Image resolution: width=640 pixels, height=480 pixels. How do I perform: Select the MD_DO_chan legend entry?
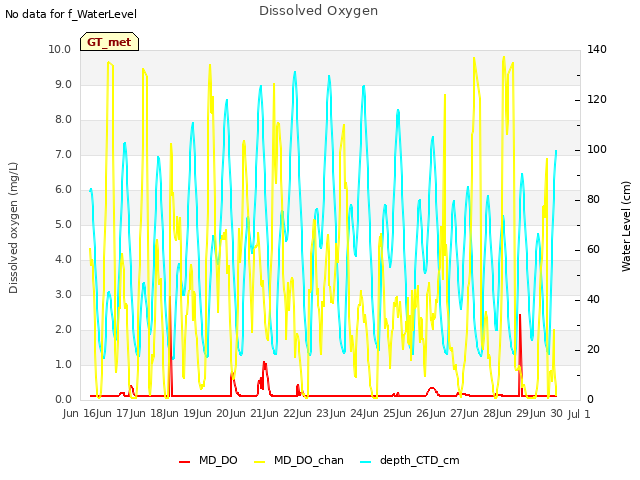[x=299, y=460]
